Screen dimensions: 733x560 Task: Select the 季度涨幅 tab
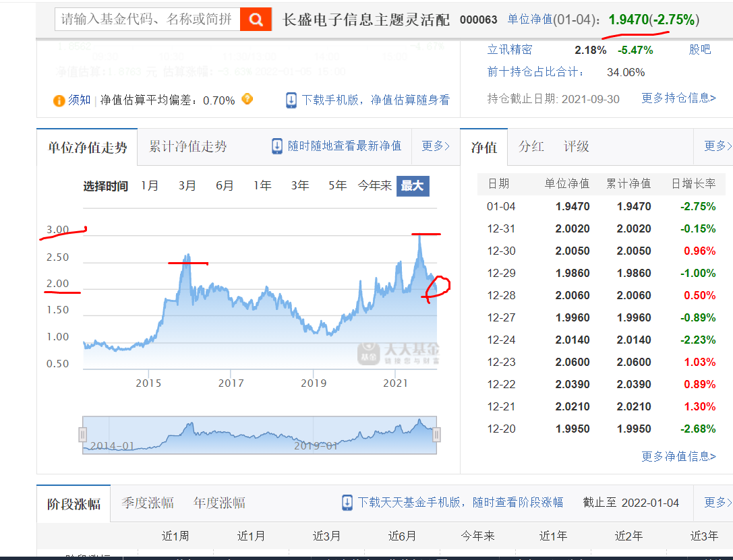(x=148, y=503)
